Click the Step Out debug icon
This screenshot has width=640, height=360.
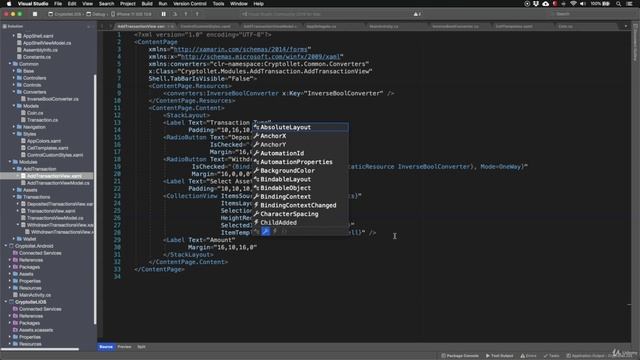tap(197, 14)
